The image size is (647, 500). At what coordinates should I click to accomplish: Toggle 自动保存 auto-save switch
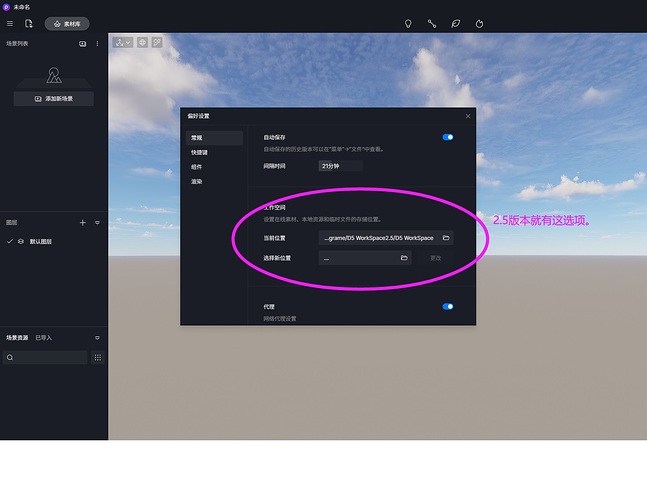click(447, 137)
